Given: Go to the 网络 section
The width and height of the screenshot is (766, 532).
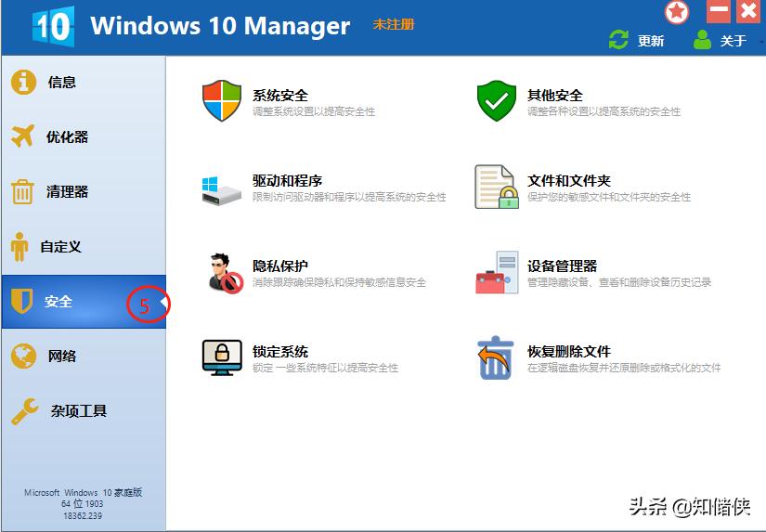Looking at the screenshot, I should [61, 357].
